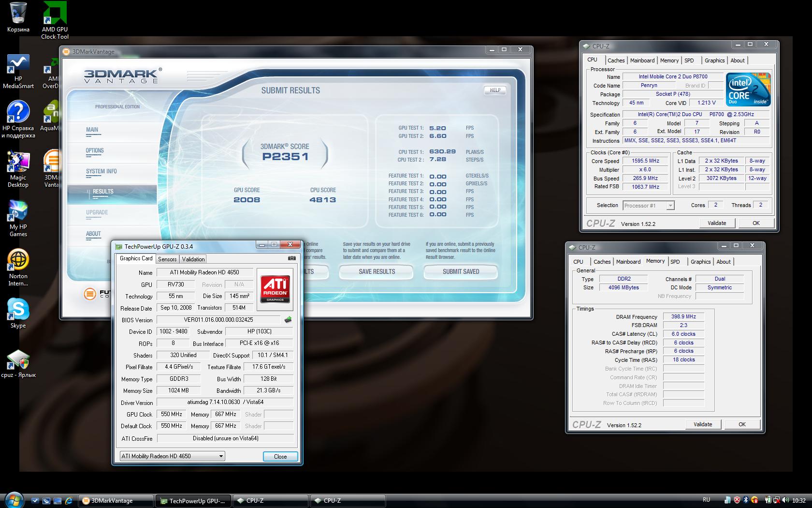Image resolution: width=812 pixels, height=508 pixels.
Task: Open the ATI Mobility Radeon HD 4650 dropdown
Action: (x=172, y=456)
